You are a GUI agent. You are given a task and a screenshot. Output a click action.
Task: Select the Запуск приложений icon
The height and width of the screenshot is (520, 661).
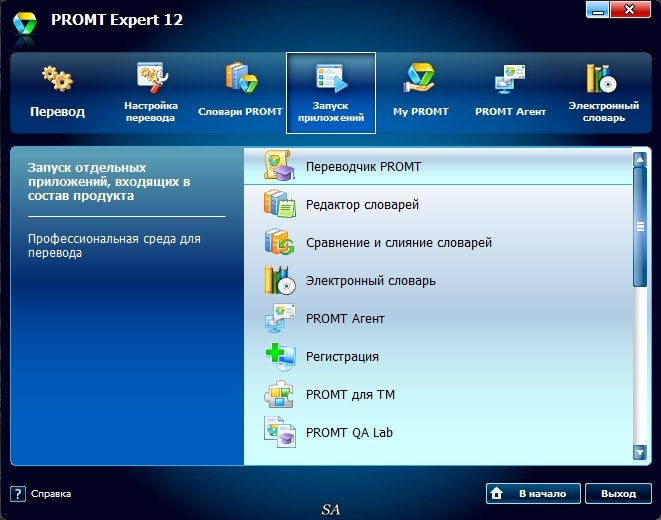331,78
